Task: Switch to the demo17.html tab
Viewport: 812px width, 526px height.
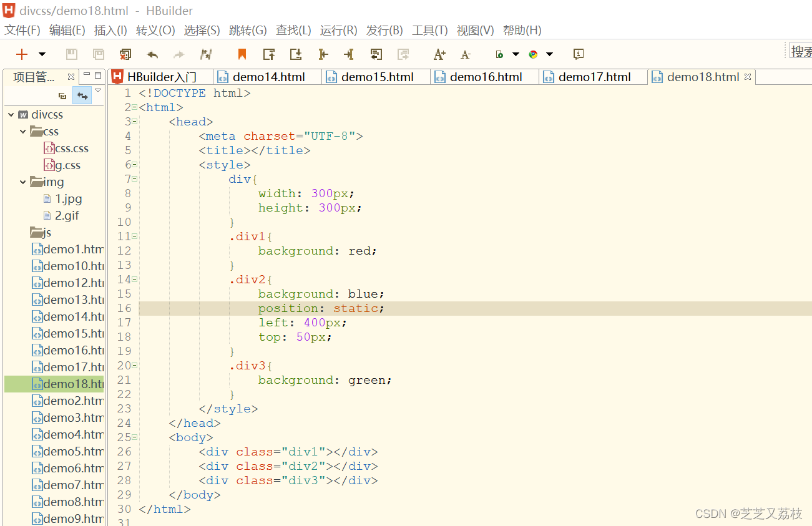Action: click(x=594, y=77)
